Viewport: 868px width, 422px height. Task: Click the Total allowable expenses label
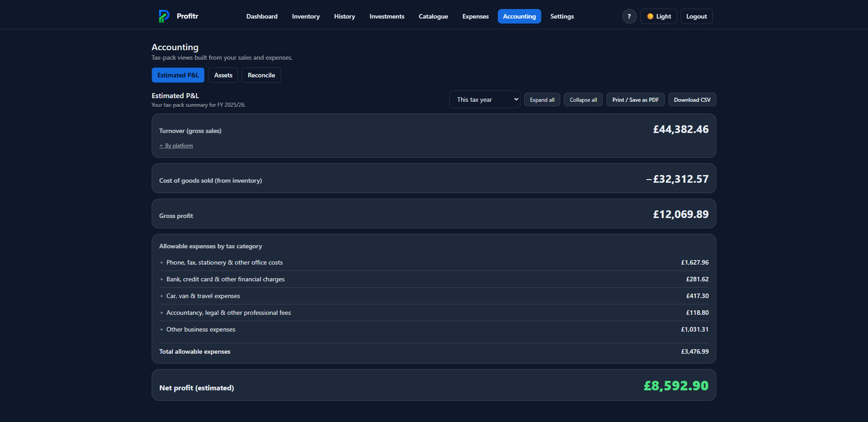(x=195, y=351)
